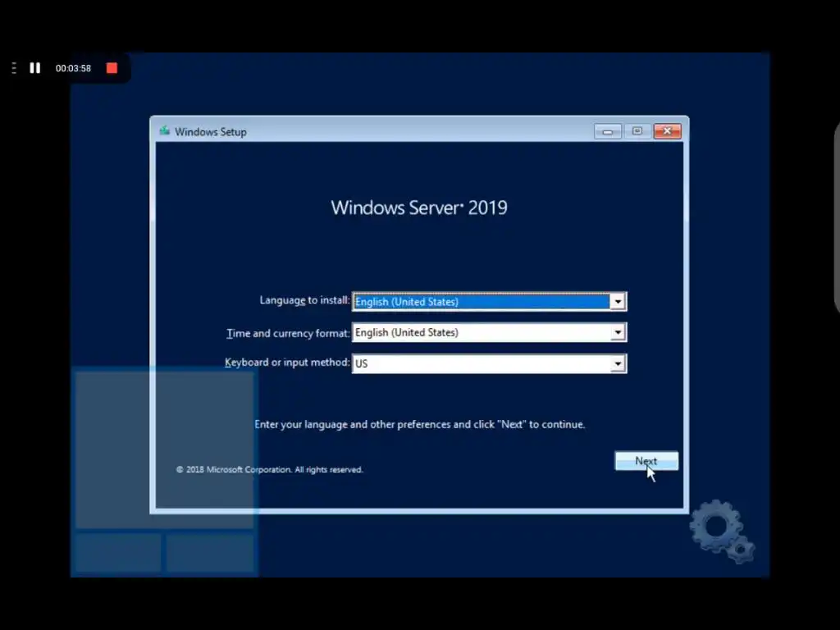The height and width of the screenshot is (630, 840).
Task: Click the Keyboard or input method label
Action: click(x=286, y=363)
